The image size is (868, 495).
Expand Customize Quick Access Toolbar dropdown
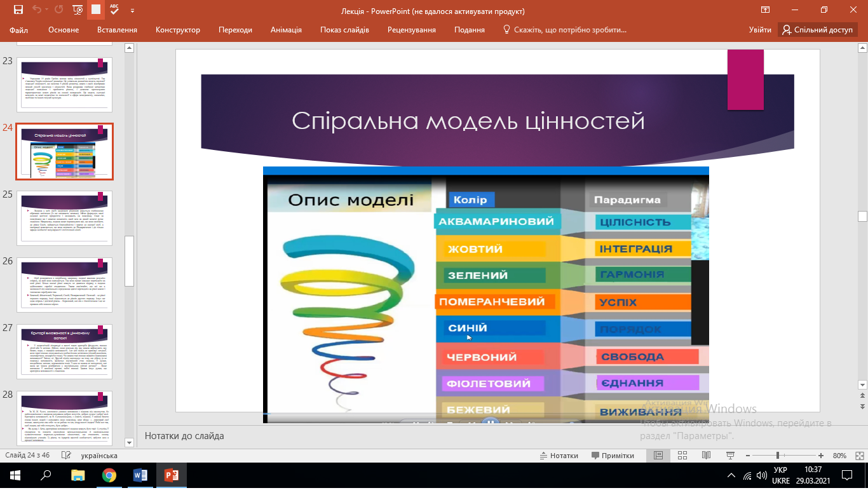point(132,10)
